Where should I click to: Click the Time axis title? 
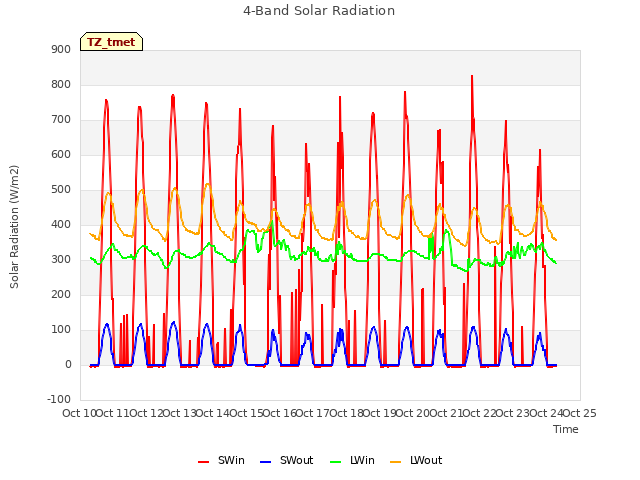click(566, 429)
